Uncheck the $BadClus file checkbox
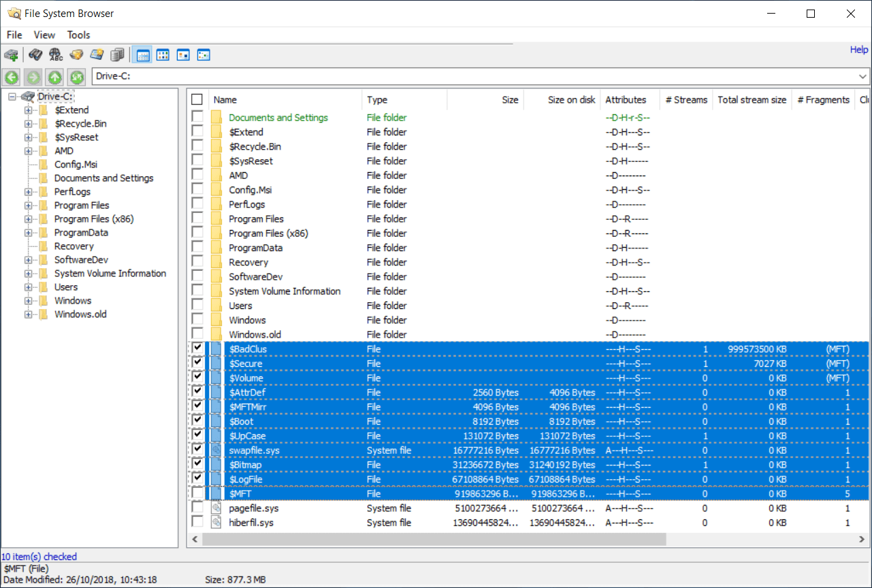This screenshot has width=872, height=588. (197, 348)
